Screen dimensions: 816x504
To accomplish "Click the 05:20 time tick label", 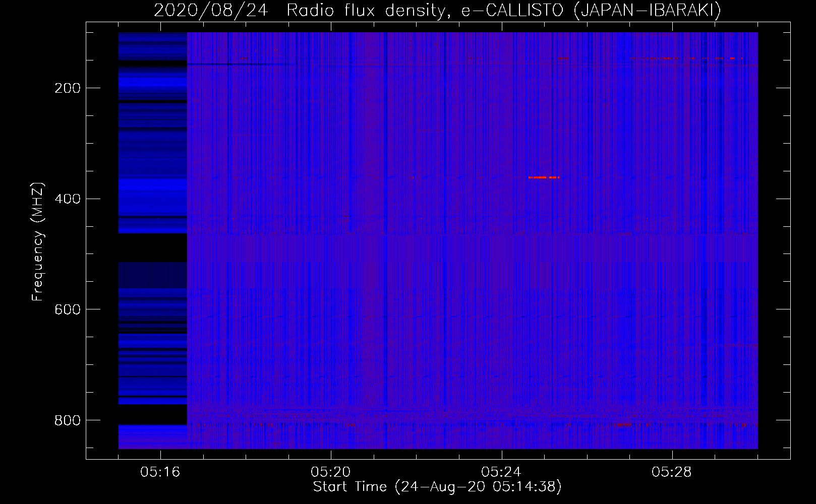I will tap(331, 472).
